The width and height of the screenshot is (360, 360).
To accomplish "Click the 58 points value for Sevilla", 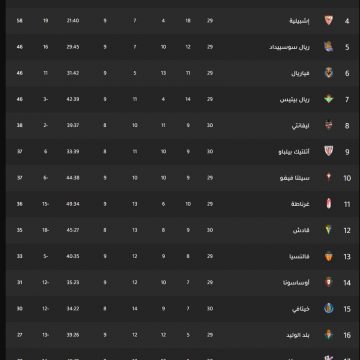I will click(20, 21).
